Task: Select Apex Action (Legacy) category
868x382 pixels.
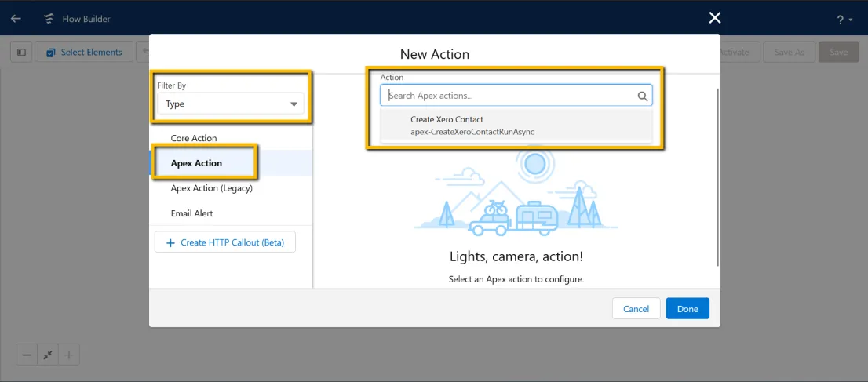Action: coord(231,188)
